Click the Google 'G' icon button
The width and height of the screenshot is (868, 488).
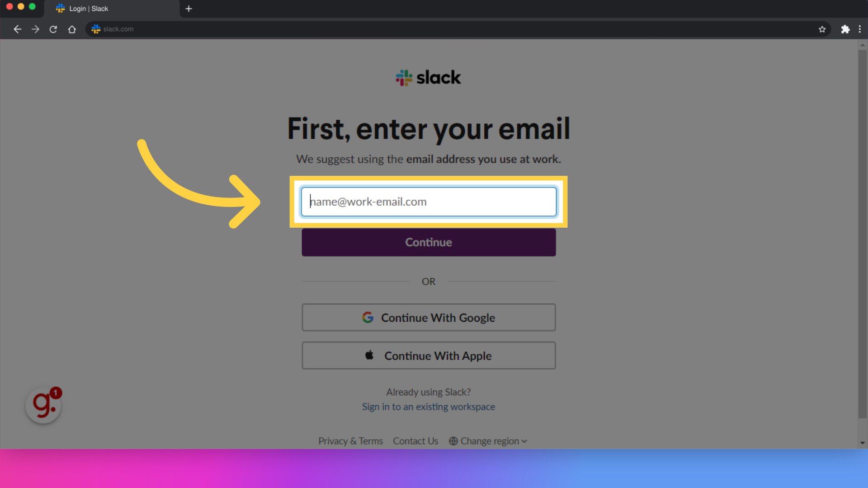pyautogui.click(x=368, y=317)
